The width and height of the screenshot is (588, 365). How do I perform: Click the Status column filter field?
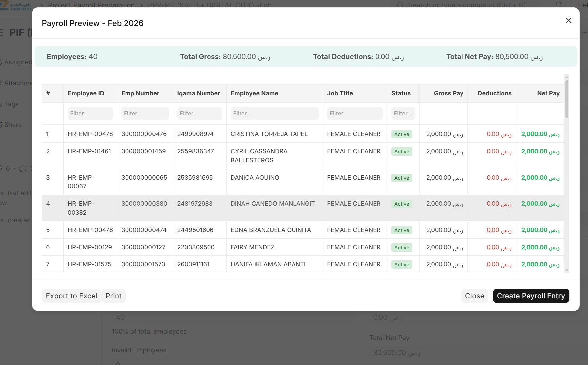(x=403, y=113)
